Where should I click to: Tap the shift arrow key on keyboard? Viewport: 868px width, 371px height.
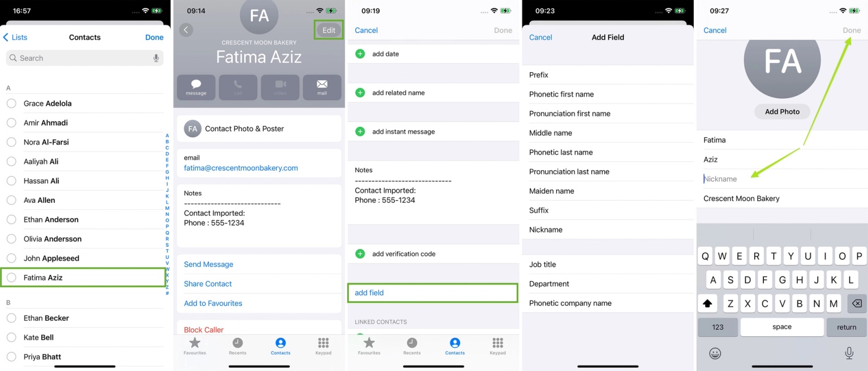point(707,303)
